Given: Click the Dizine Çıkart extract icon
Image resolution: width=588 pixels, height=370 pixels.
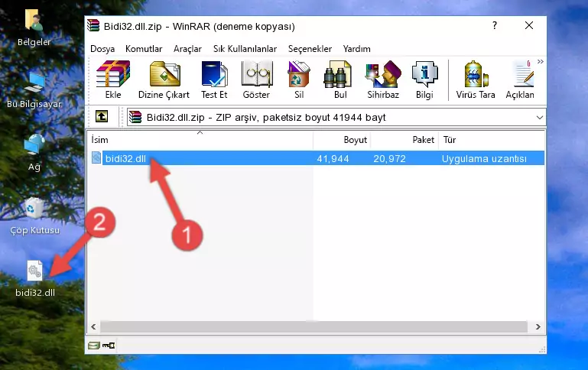Looking at the screenshot, I should 164,80.
